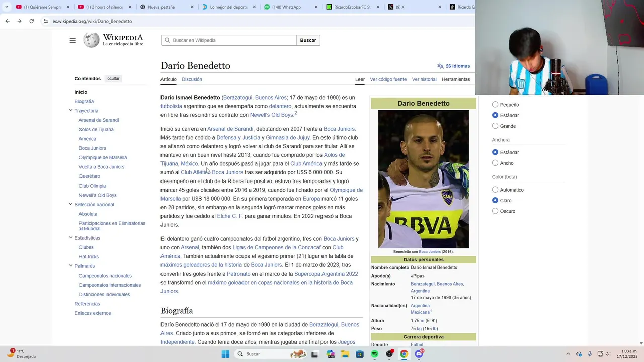644x362 pixels.
Task: Collapse the Estadísticas section in contents
Action: pyautogui.click(x=71, y=238)
